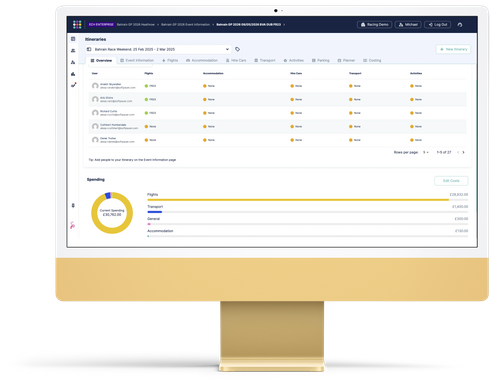This screenshot has width=500, height=382.
Task: Click Anakin Skywalker's avatar icon
Action: click(95, 86)
